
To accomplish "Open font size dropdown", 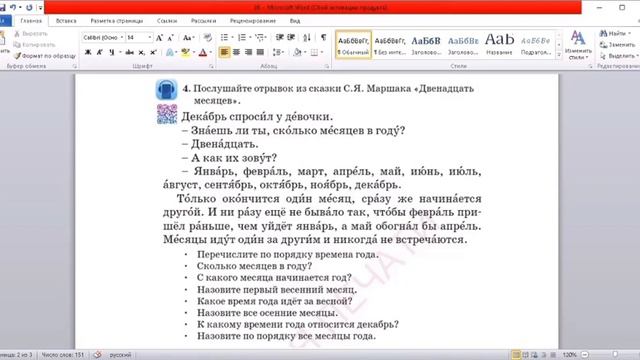I will pos(150,38).
